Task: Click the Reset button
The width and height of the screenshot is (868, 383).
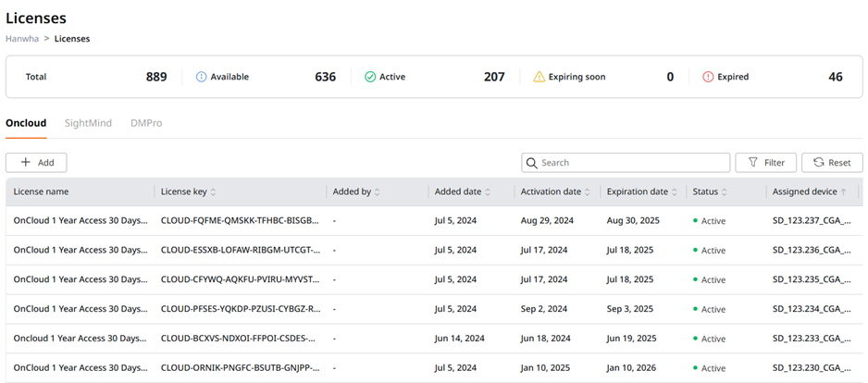Action: pos(832,163)
